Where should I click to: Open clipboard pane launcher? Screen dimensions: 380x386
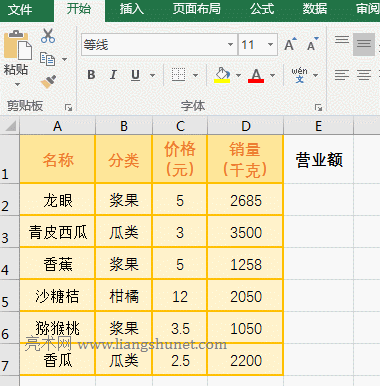click(68, 107)
